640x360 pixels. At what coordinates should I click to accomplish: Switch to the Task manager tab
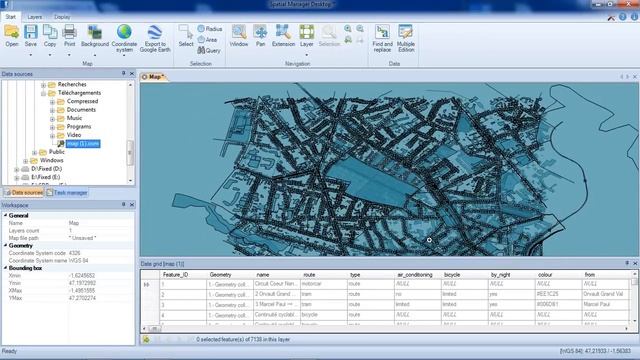(67, 192)
